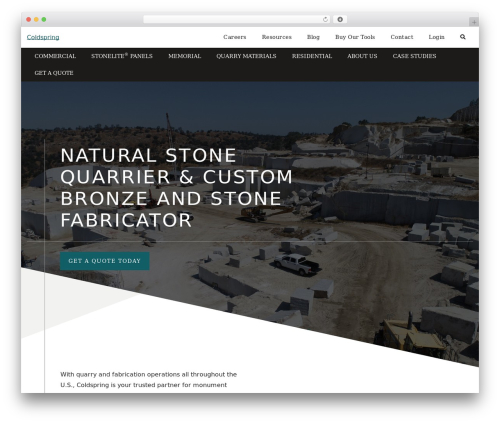Open a new browser tab with plus button
This screenshot has width=500, height=423.
pyautogui.click(x=474, y=22)
